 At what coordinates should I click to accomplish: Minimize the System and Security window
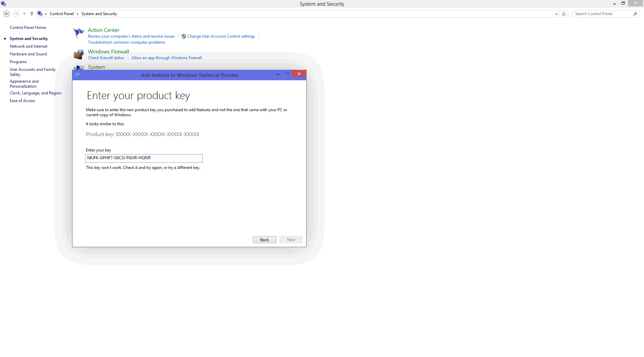coord(614,4)
